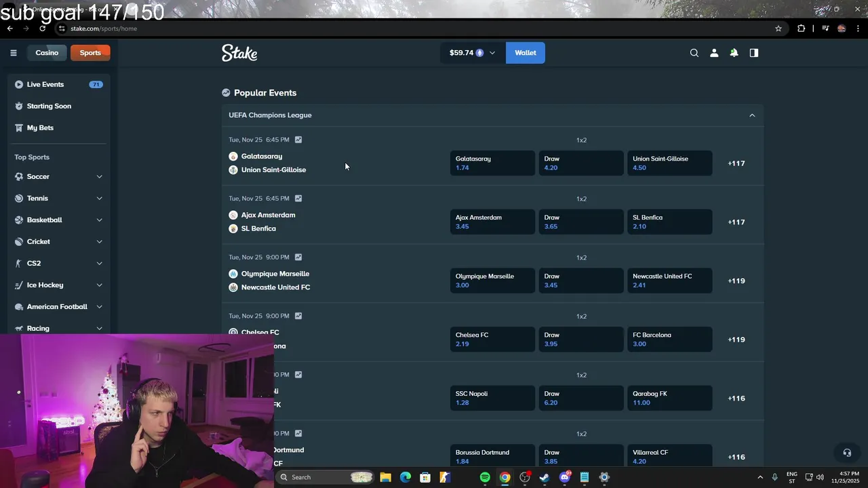Click the Windows taskbar Search box
868x488 pixels.
325,477
